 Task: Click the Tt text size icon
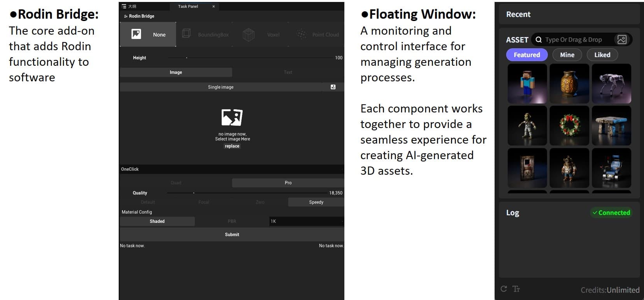coord(516,289)
